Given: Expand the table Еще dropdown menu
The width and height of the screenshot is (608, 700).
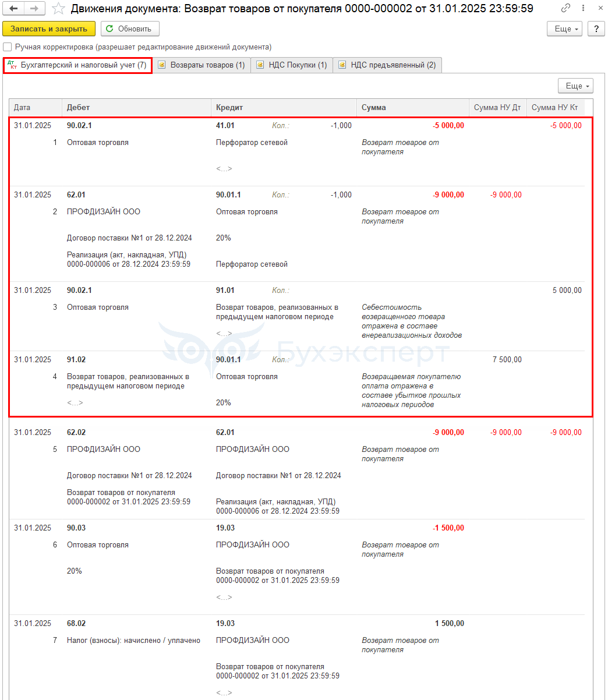Looking at the screenshot, I should coord(575,86).
